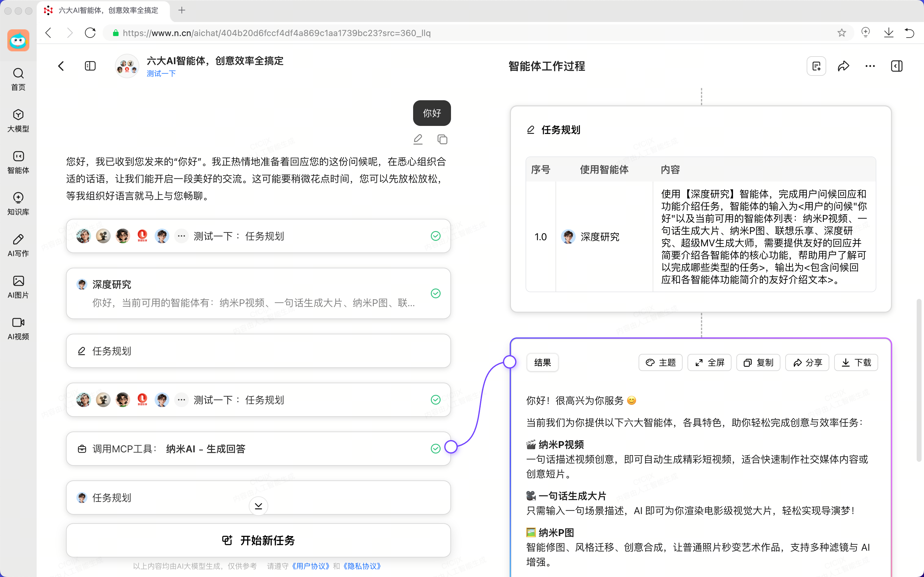Open 调用MCP工具 纳米AI 生成回答 card
Viewport: 924px width, 577px height.
[x=258, y=448]
